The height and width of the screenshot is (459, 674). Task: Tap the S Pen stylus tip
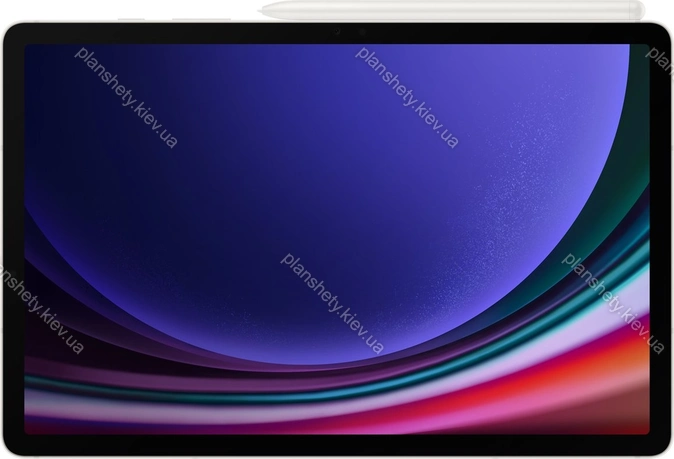pyautogui.click(x=260, y=12)
